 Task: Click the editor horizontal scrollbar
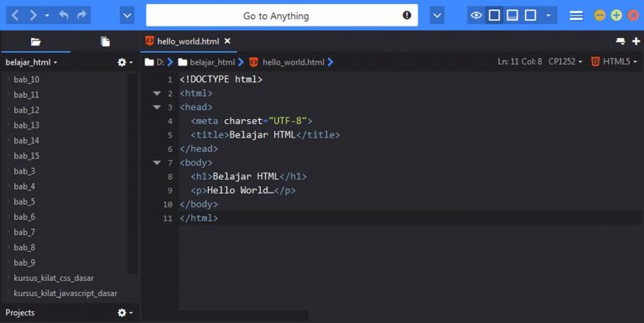tap(226, 315)
